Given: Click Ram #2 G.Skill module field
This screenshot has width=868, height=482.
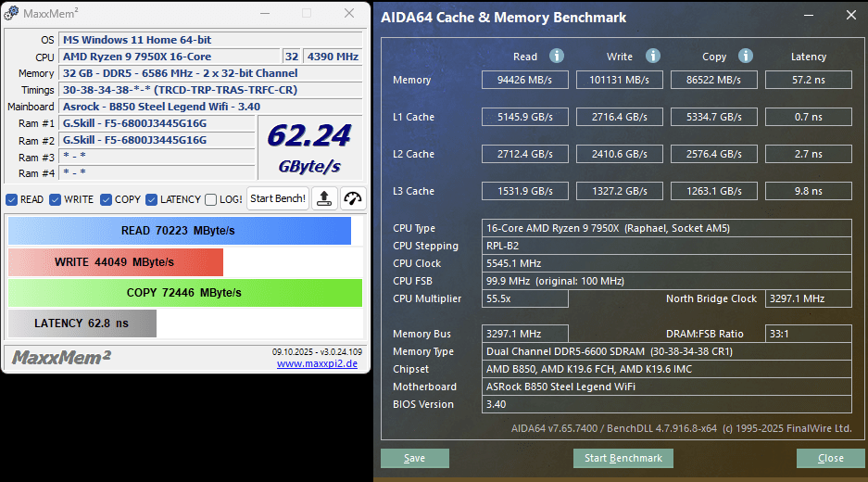Looking at the screenshot, I should (157, 140).
